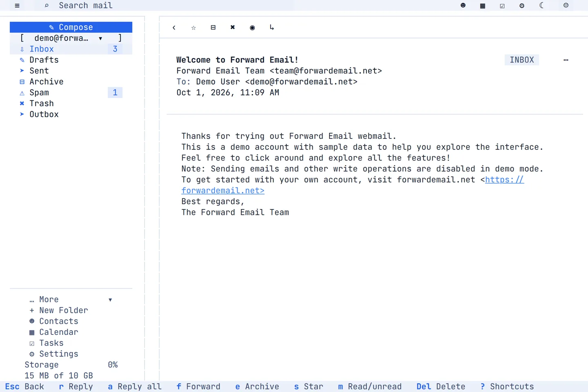Expand the More section in the sidebar
Screen dimensions: 588x392
pos(71,300)
